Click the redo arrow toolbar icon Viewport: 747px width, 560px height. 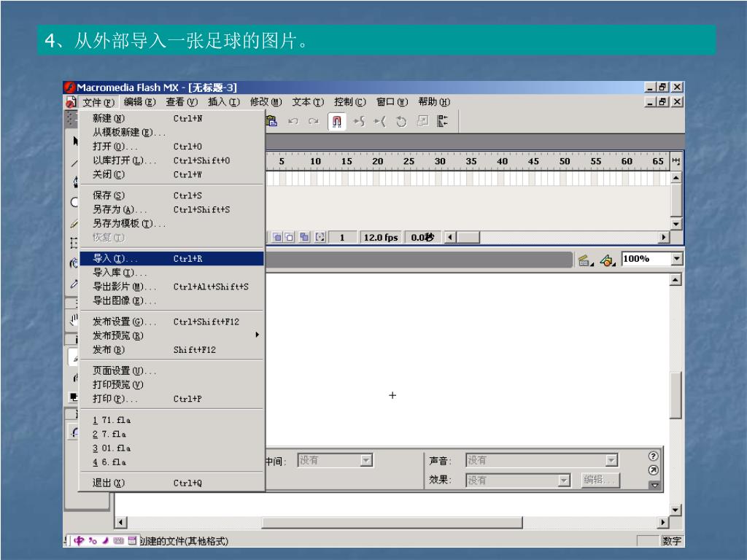click(314, 122)
